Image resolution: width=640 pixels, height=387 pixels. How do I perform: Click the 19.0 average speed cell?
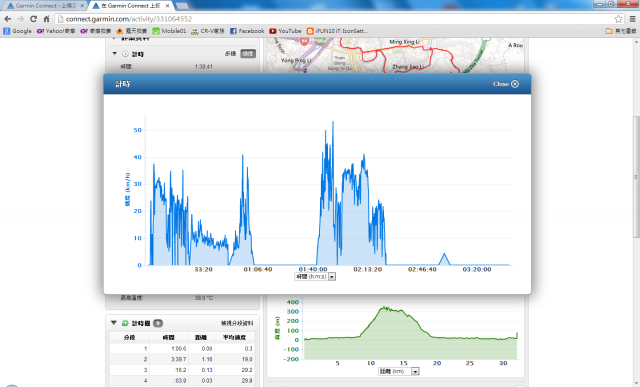[247, 359]
